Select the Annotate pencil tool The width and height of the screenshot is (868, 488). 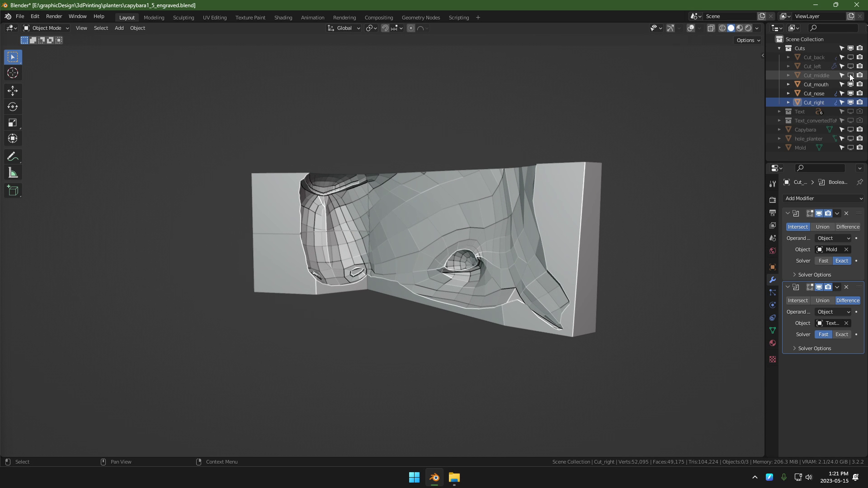click(13, 157)
